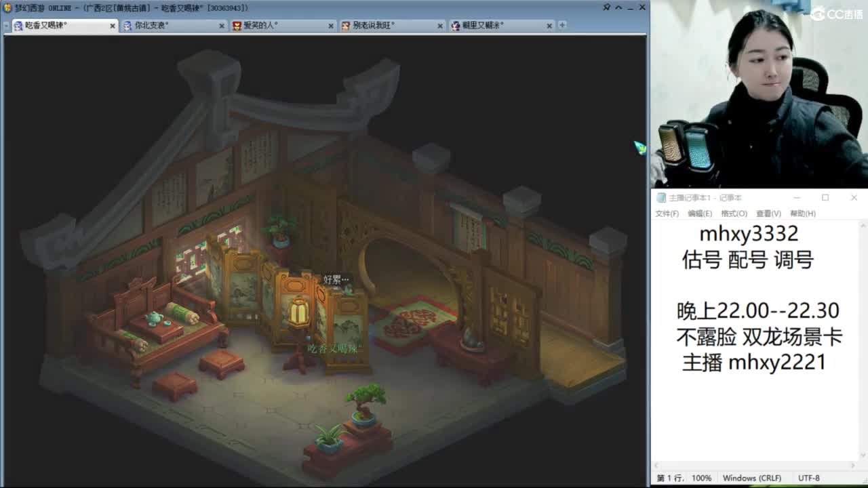This screenshot has width=868, height=488.
Task: Click Notepad's horizontal scrollbar left arrow
Action: 658,465
